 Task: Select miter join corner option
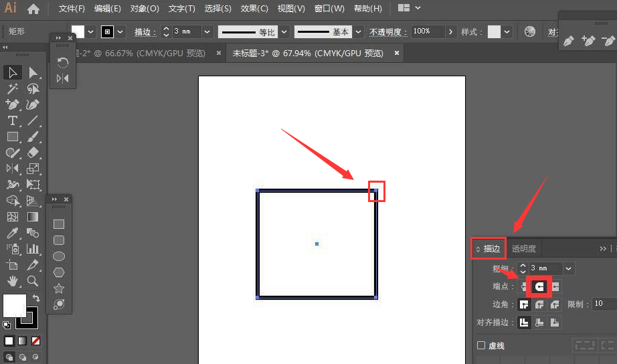pyautogui.click(x=524, y=304)
